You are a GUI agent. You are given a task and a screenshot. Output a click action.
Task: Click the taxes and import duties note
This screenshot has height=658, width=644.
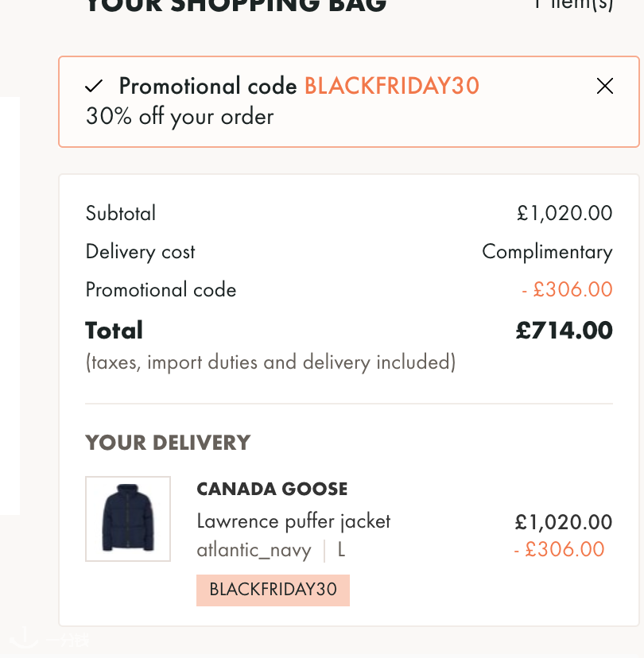click(270, 362)
